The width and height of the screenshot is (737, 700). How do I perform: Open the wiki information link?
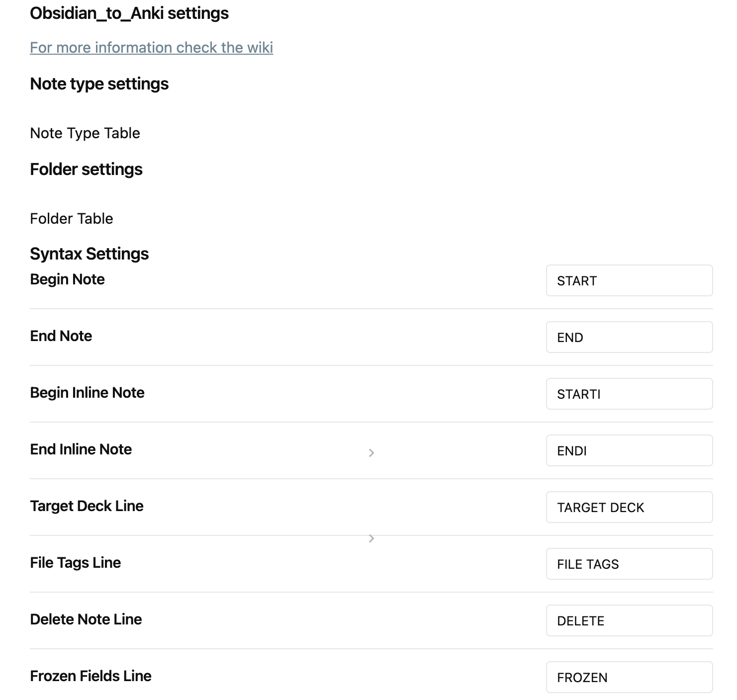point(151,48)
